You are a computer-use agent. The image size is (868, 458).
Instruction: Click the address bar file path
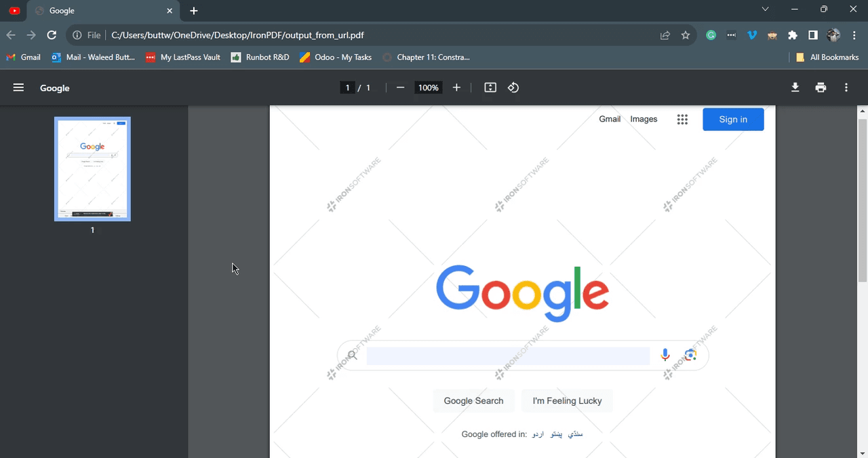coord(237,35)
